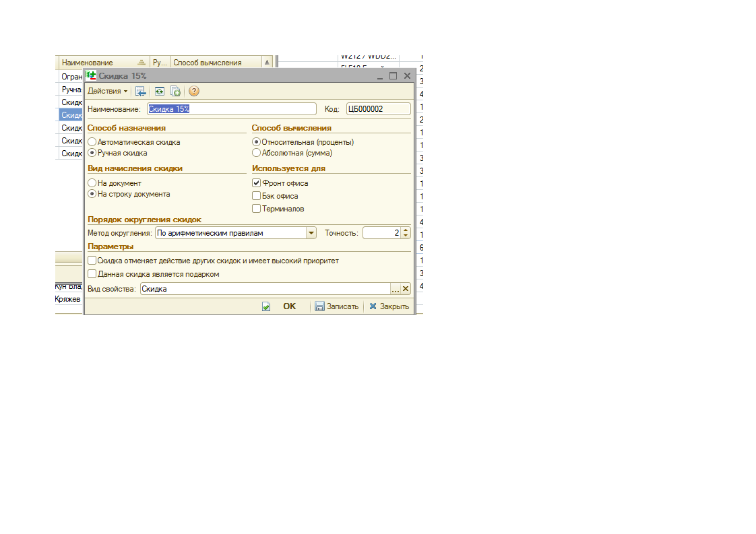Open help with the question mark icon

pyautogui.click(x=194, y=91)
